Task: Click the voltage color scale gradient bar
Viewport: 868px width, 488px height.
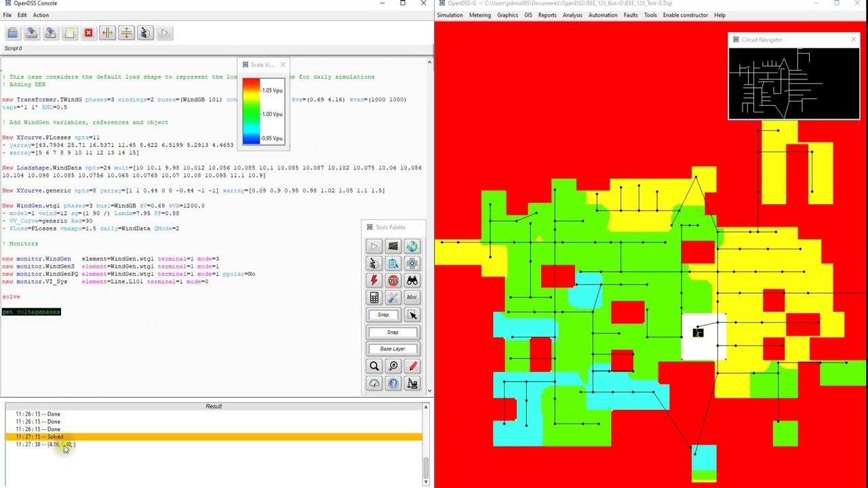Action: click(x=251, y=112)
